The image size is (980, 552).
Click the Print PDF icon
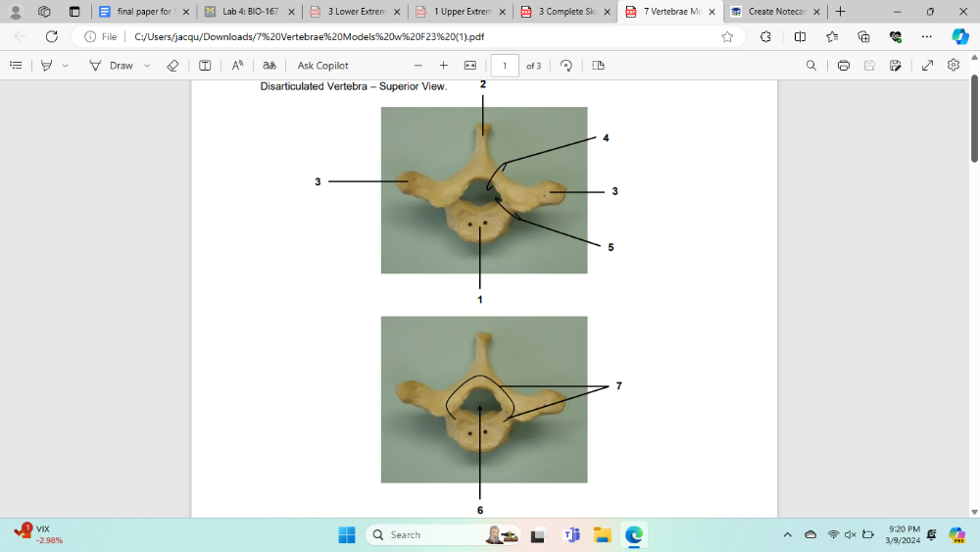tap(843, 66)
